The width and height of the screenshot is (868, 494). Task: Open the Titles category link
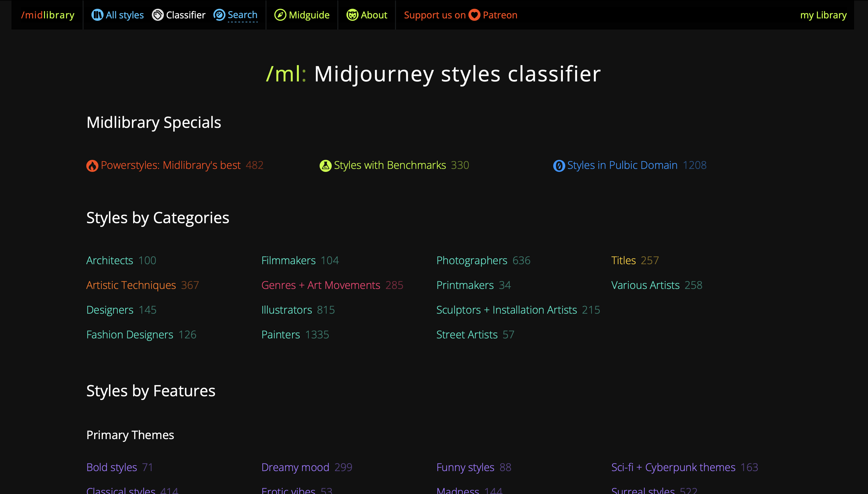pyautogui.click(x=623, y=260)
